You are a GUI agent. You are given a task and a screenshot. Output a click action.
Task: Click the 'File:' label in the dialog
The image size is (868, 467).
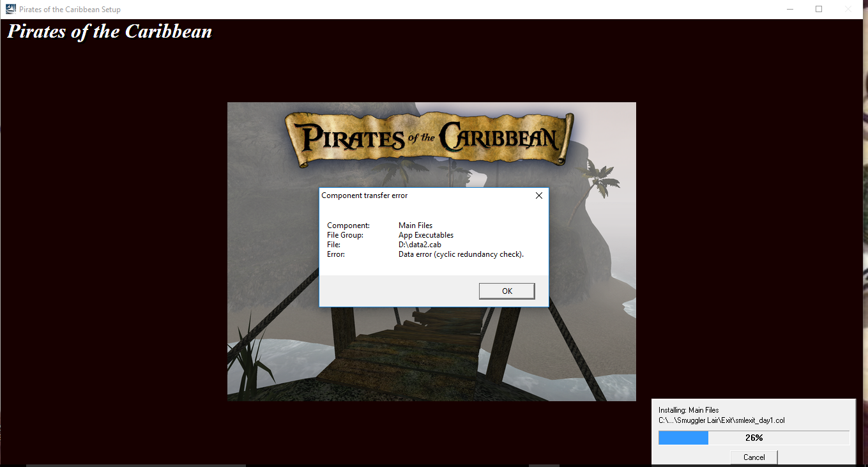tap(333, 245)
